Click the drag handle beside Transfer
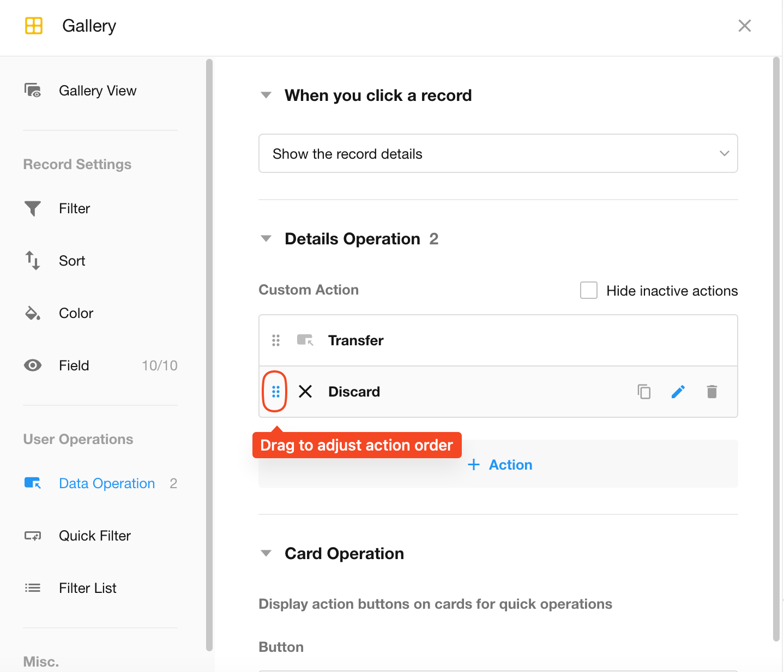Screen dimensions: 784x672 click(275, 340)
